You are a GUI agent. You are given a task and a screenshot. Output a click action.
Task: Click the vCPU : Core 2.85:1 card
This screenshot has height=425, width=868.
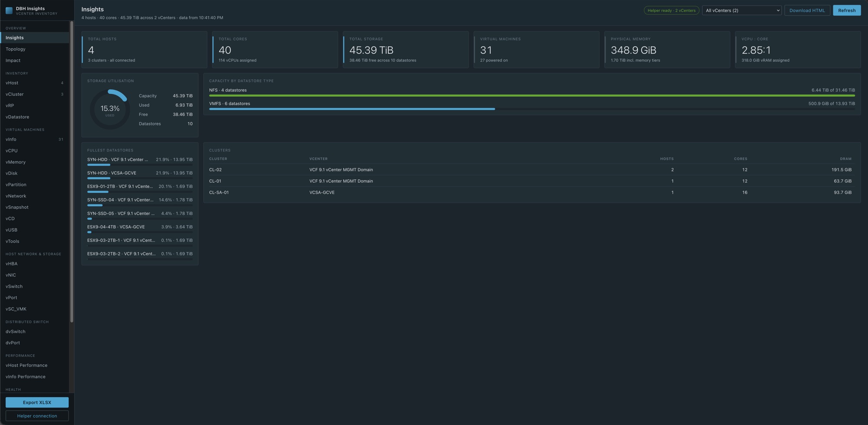click(x=798, y=49)
